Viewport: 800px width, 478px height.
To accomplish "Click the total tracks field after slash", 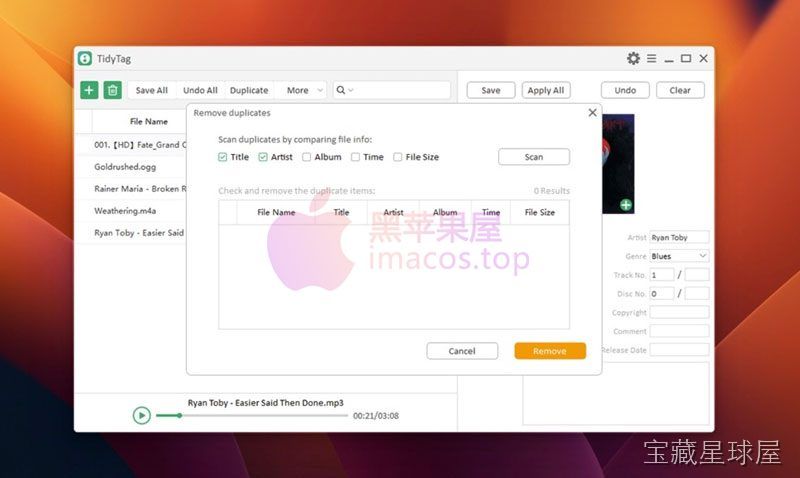I will (x=697, y=275).
